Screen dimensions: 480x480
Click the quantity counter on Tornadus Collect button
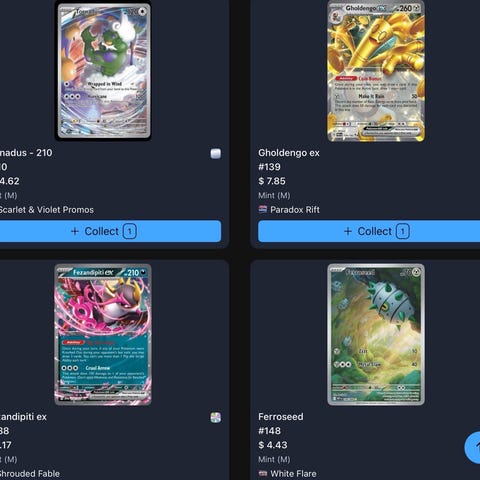pyautogui.click(x=130, y=231)
